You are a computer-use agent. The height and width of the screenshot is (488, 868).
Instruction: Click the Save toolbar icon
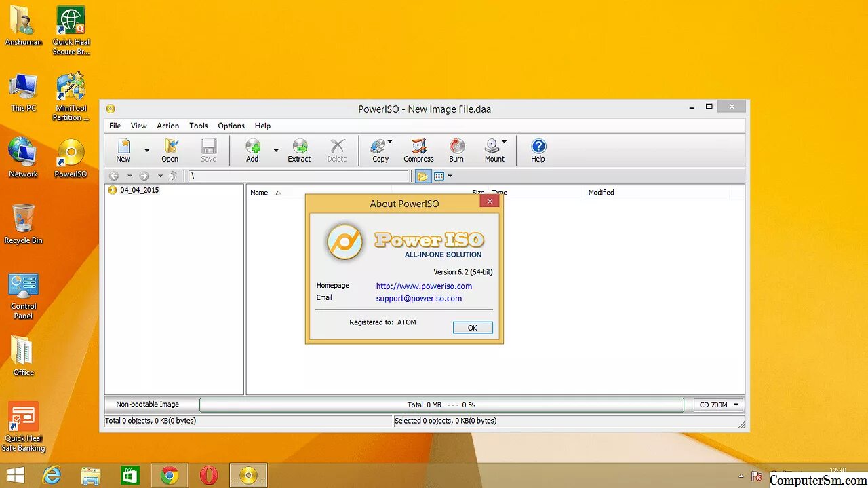(x=209, y=150)
